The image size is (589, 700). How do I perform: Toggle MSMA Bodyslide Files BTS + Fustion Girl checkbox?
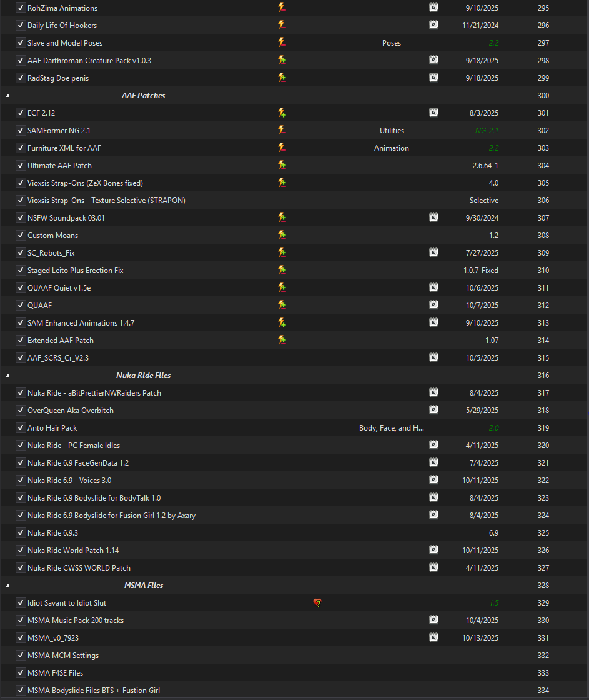point(20,690)
